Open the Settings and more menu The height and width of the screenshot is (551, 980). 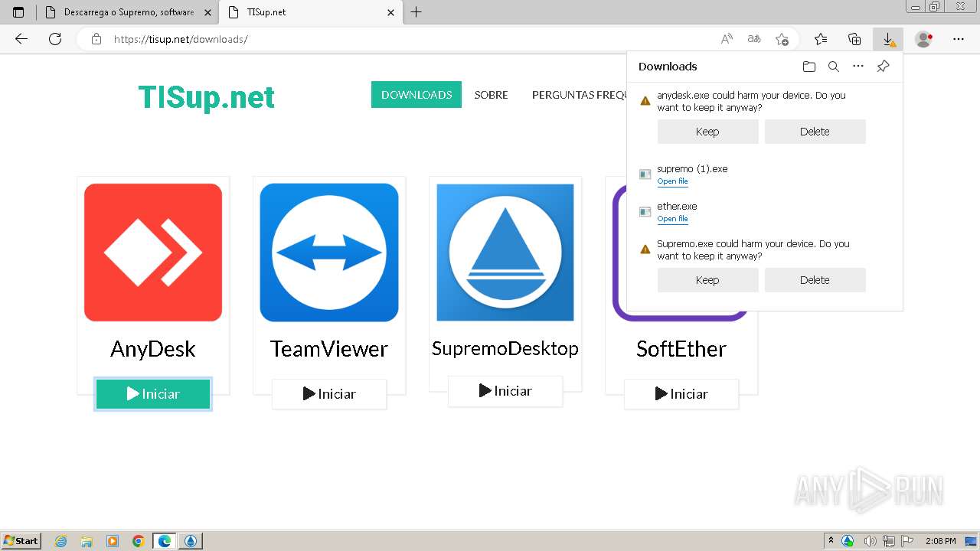959,39
